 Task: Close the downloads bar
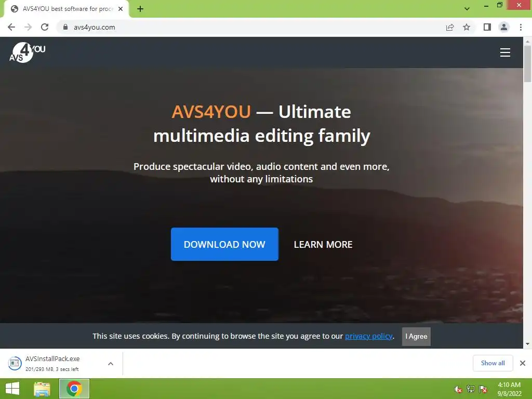[x=523, y=363]
